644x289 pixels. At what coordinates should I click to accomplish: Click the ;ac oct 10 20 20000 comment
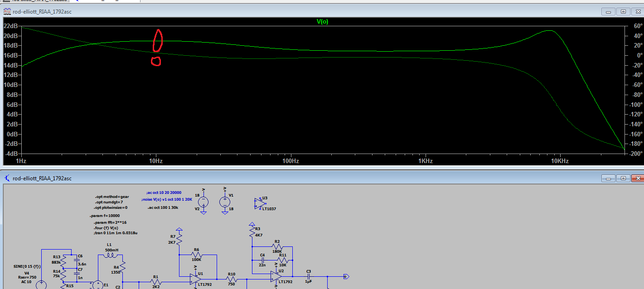163,193
